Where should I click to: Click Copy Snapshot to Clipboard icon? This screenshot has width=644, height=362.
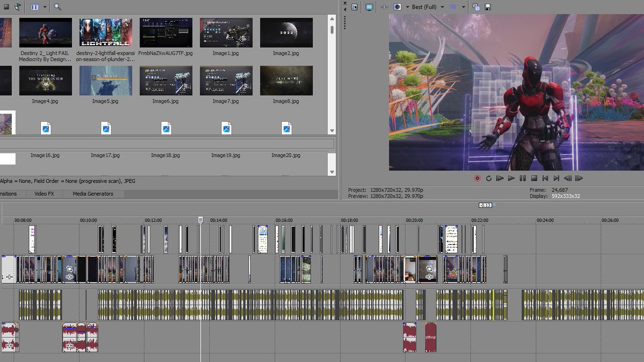[476, 7]
